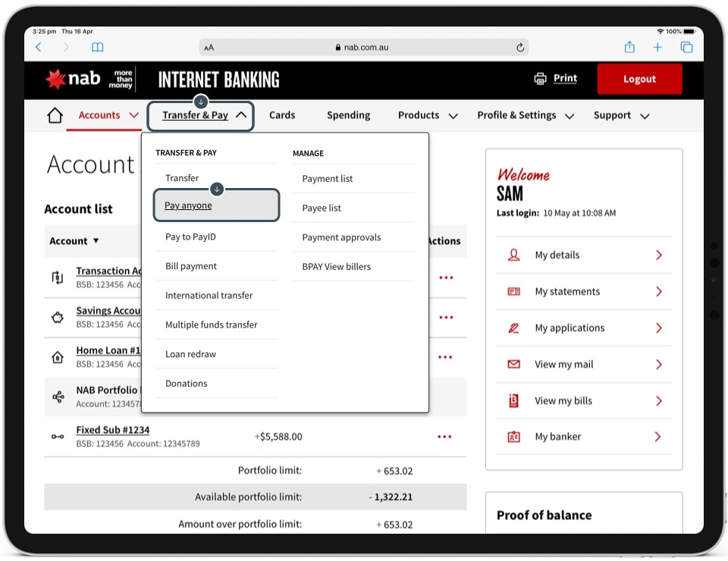
Task: Click the red Logout button
Action: 639,79
